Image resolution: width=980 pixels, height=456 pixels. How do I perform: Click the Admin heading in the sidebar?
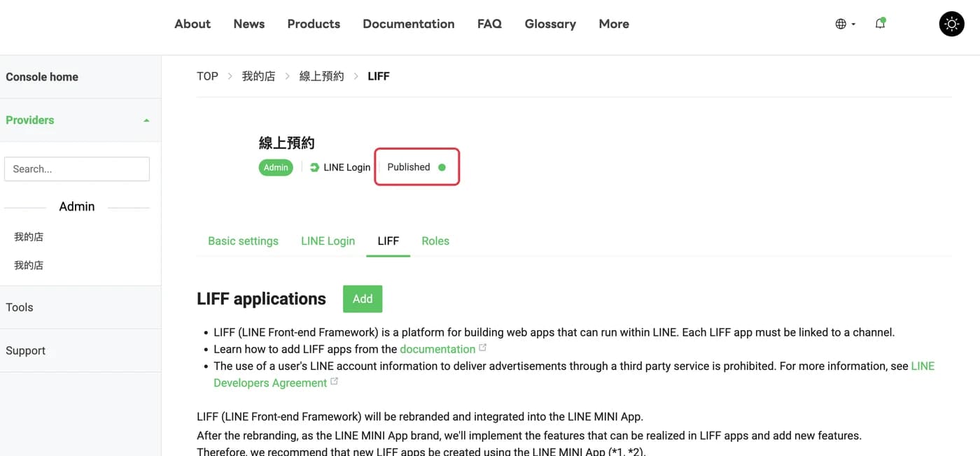pyautogui.click(x=77, y=206)
